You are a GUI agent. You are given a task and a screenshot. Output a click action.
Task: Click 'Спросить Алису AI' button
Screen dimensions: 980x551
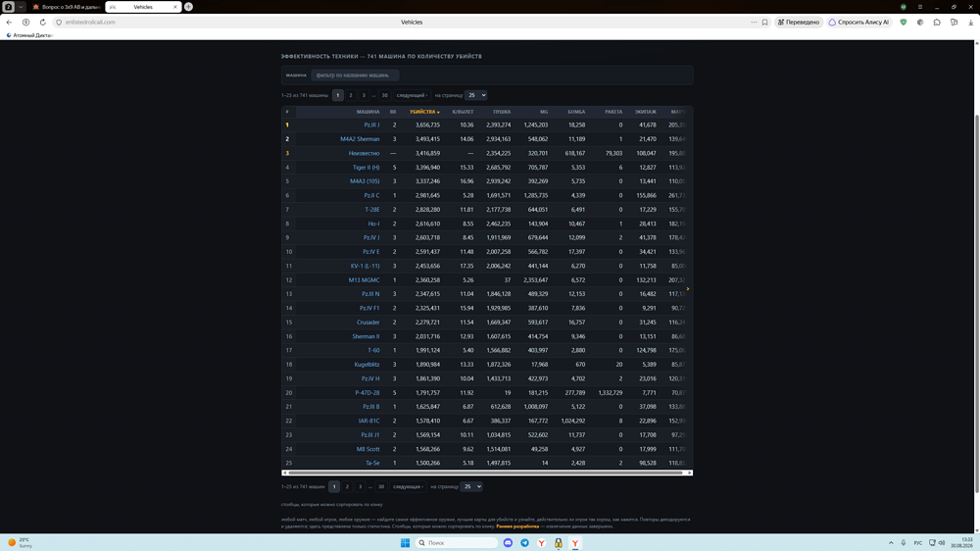pos(858,22)
